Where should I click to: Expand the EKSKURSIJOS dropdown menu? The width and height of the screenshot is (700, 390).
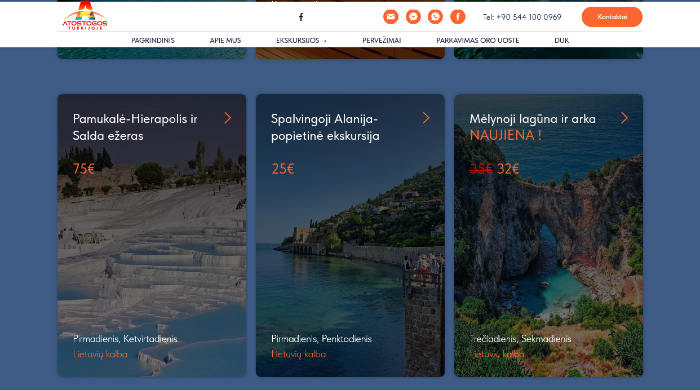(x=301, y=40)
